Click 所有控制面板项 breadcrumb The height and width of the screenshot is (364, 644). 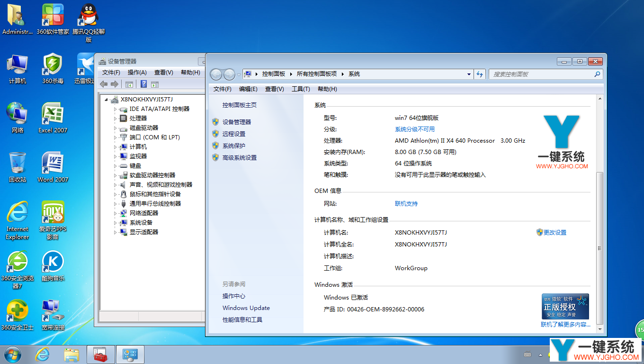[317, 74]
